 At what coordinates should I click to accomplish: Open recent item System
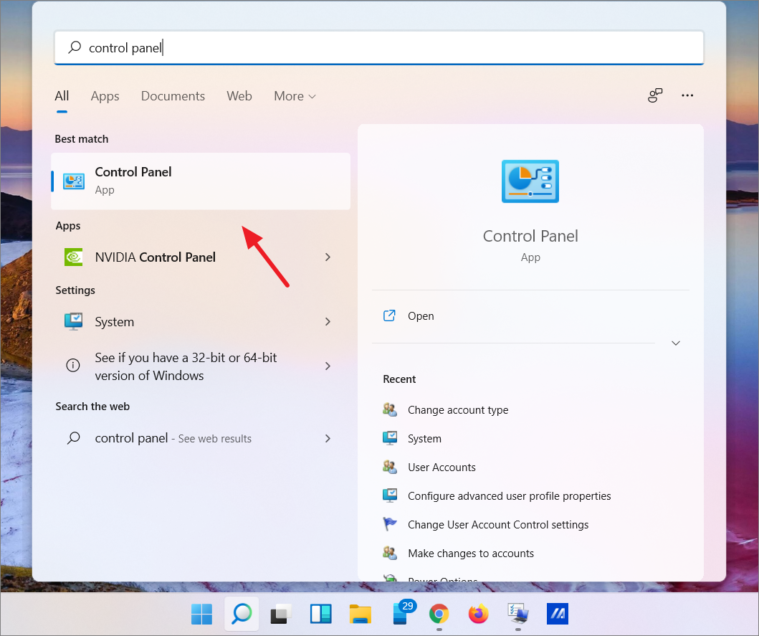coord(425,439)
